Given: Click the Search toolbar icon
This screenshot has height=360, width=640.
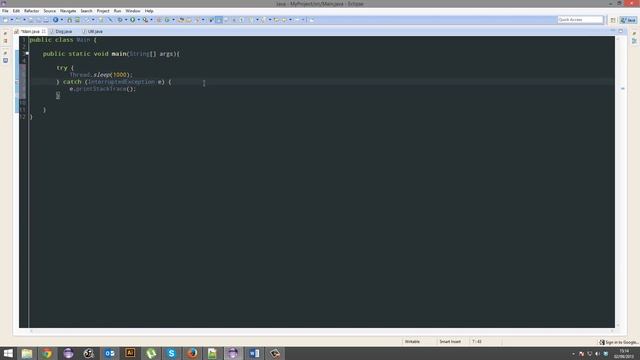Looking at the screenshot, I should [x=197, y=20].
